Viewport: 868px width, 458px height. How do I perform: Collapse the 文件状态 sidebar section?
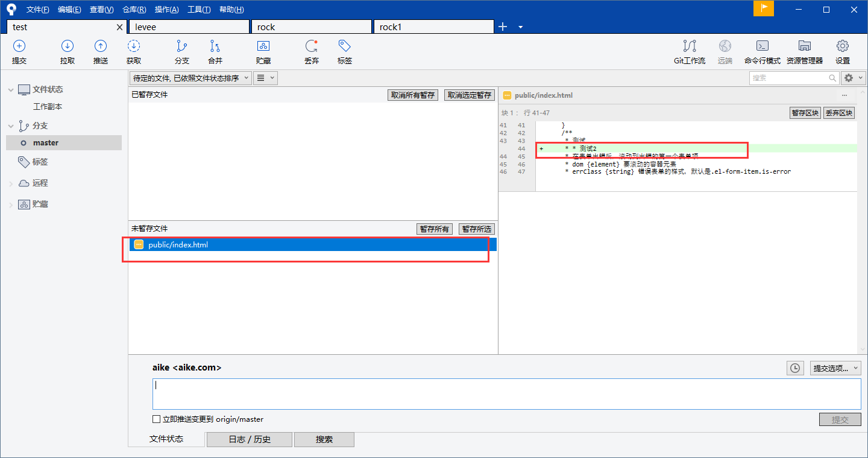pos(10,90)
